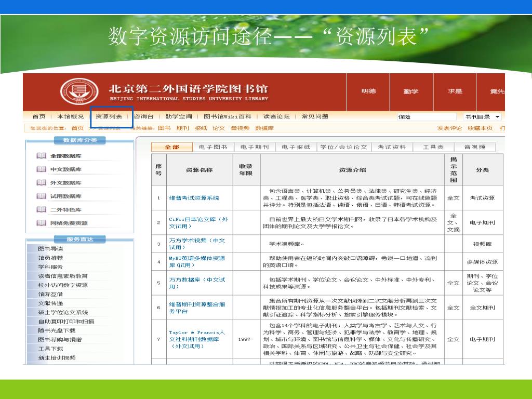Click 明德 header banner button
Screen dimensions: 532x399
pos(368,91)
